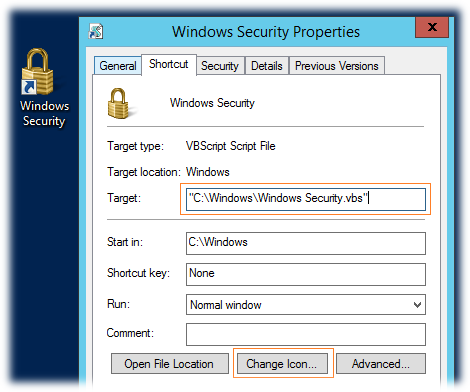The width and height of the screenshot is (470, 392).
Task: Click the Start in text field
Action: pos(306,243)
